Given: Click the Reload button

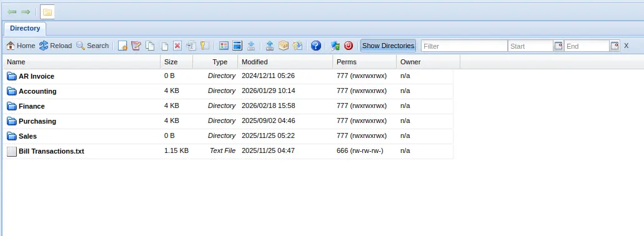Looking at the screenshot, I should (x=56, y=46).
